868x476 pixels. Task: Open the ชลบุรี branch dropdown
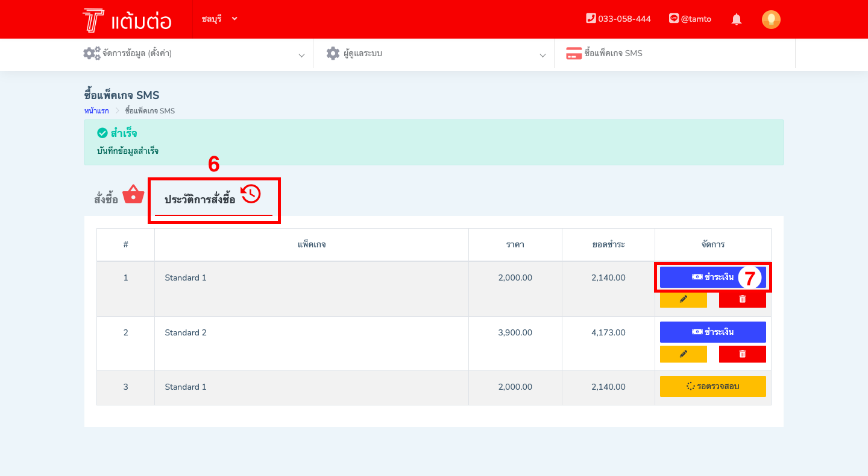tap(220, 19)
